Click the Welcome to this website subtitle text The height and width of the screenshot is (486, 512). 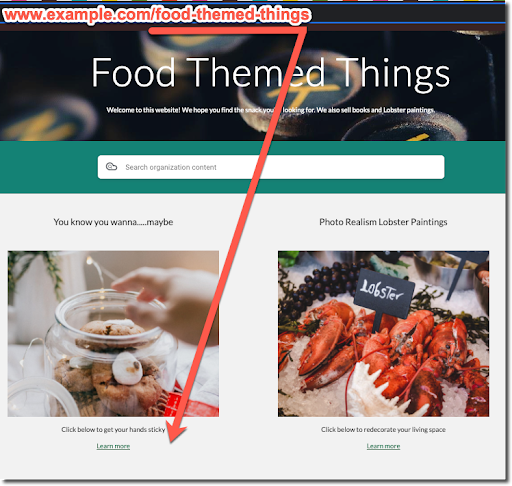tap(271, 110)
